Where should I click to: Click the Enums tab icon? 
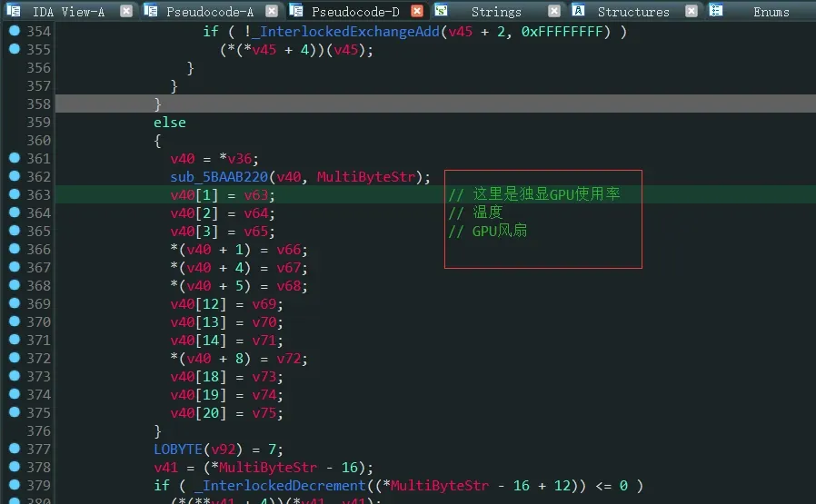[716, 10]
